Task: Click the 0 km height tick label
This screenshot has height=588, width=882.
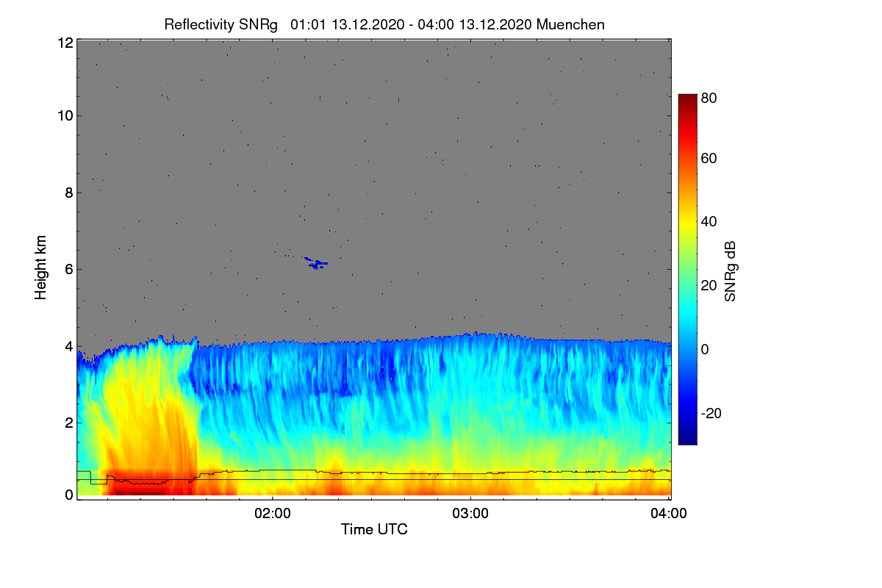Action: tap(69, 495)
